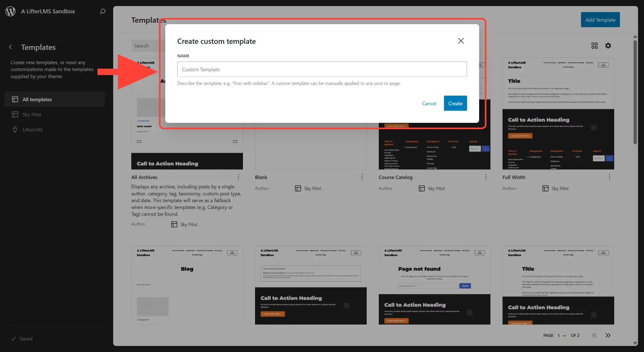Open options menu for Full Width template
The height and width of the screenshot is (352, 644).
[x=609, y=177]
